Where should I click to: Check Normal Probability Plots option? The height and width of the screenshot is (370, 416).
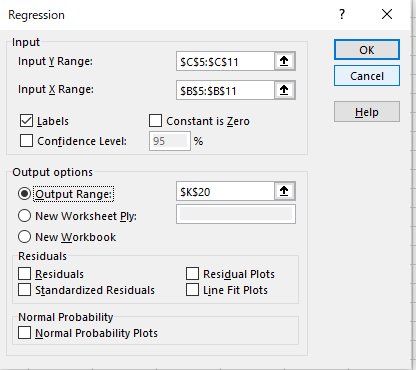pyautogui.click(x=25, y=333)
